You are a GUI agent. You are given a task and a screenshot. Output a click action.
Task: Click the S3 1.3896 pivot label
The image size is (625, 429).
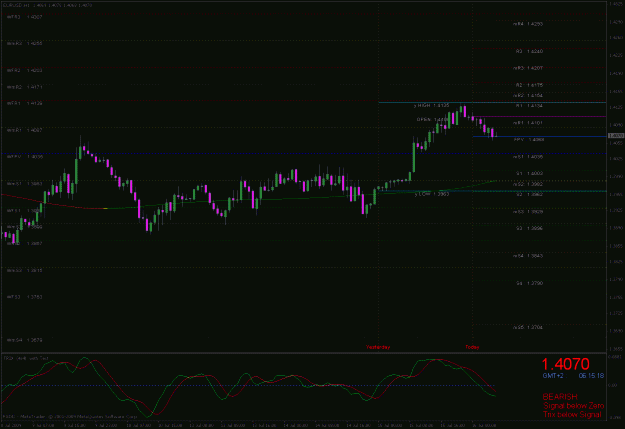click(529, 228)
